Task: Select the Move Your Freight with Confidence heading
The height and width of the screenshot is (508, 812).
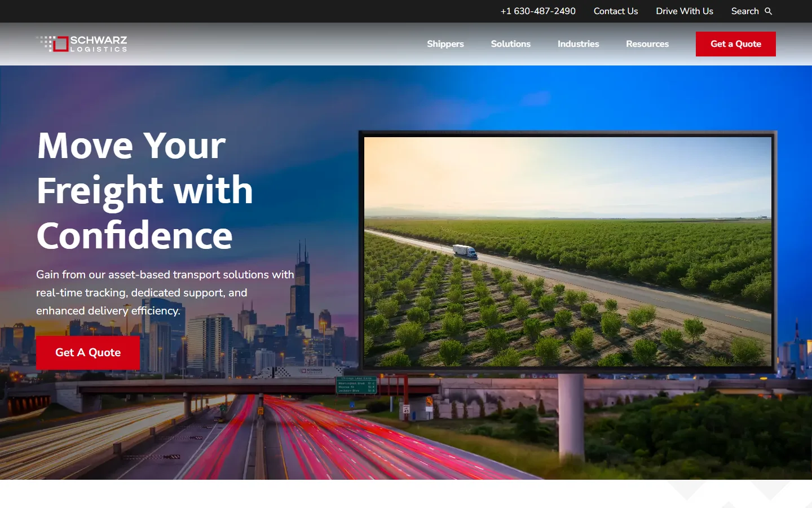Action: [x=145, y=190]
